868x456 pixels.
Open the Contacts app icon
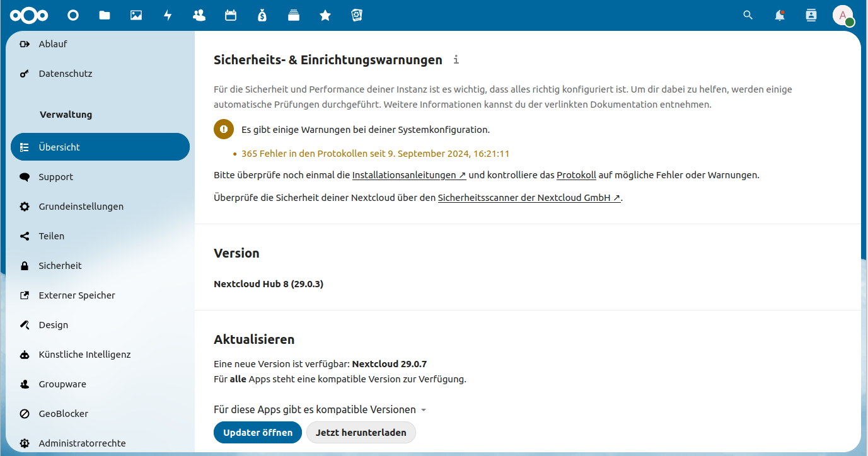pos(199,15)
